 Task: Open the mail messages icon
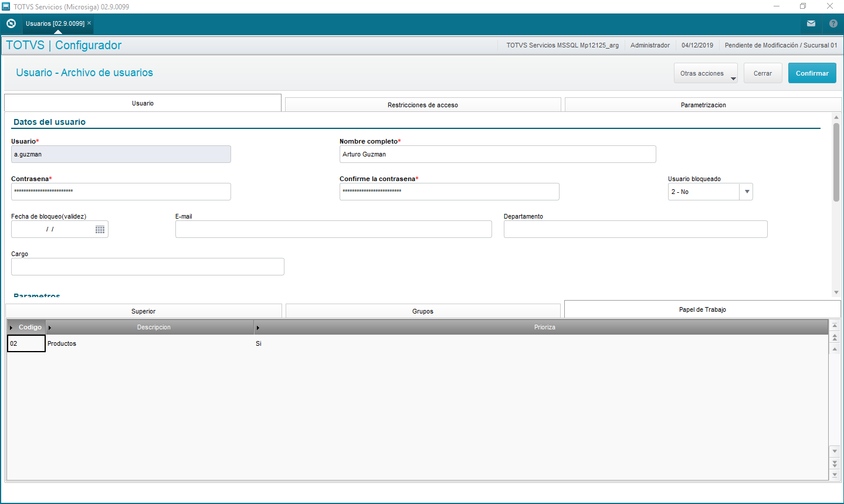(x=811, y=23)
